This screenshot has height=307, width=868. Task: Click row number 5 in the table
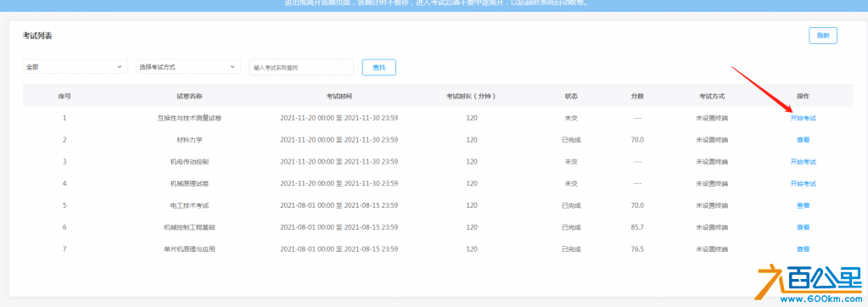[64, 206]
